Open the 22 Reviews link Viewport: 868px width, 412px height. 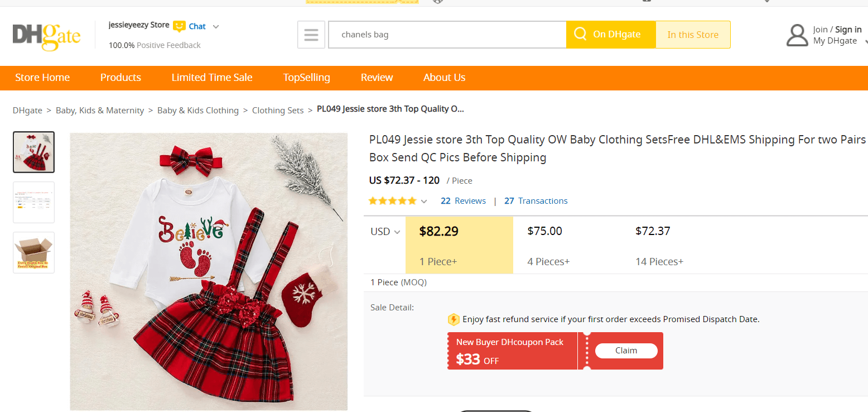(x=463, y=201)
